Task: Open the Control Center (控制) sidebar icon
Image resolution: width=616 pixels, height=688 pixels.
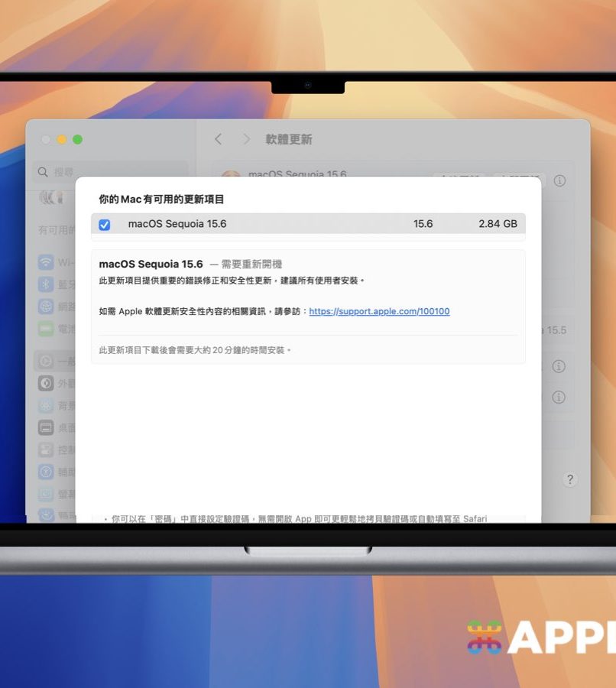Action: [x=46, y=450]
